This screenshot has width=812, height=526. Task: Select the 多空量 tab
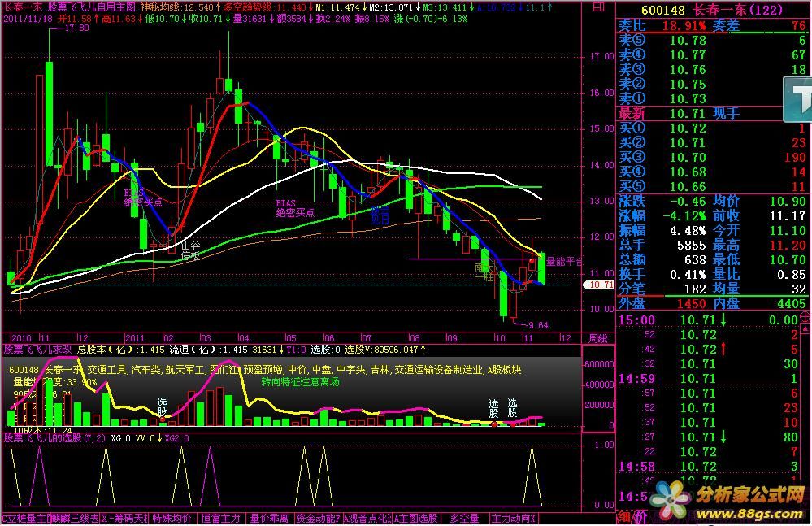pos(464,518)
